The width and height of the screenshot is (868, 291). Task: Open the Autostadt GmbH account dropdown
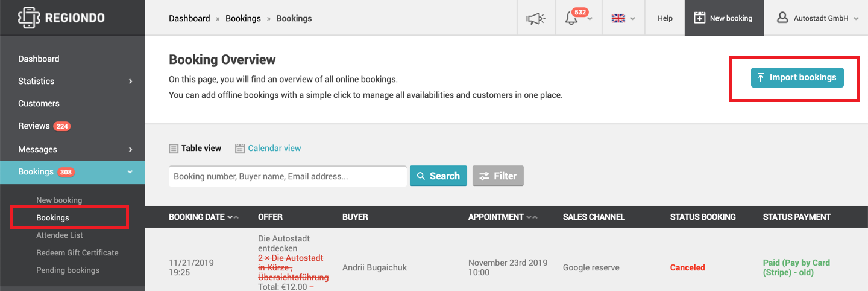816,18
